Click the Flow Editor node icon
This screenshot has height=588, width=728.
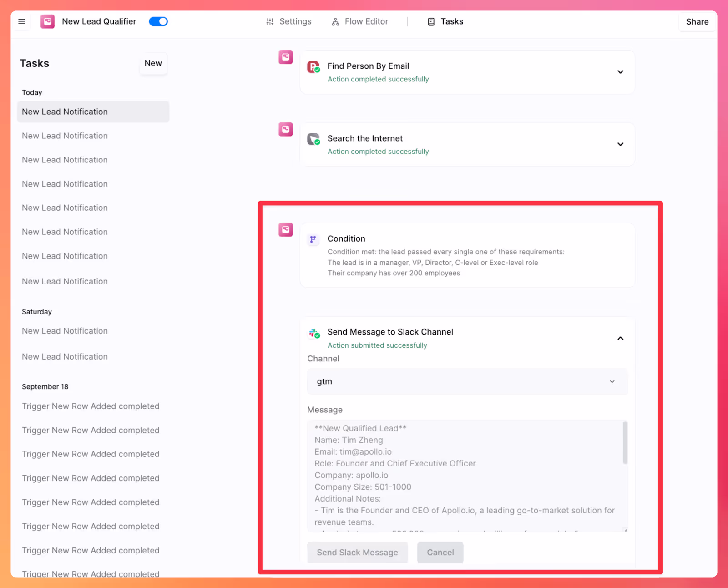[335, 22]
